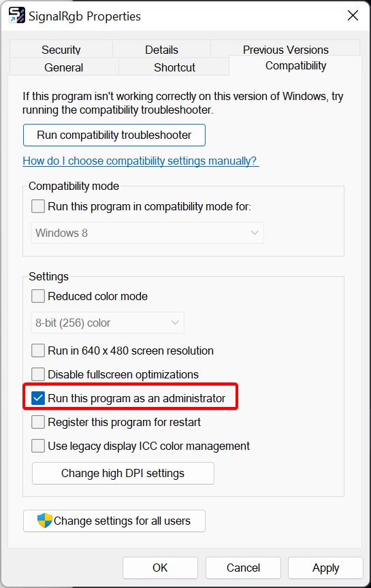Open the Windows 8 compatibility dropdown
The image size is (371, 588).
148,233
